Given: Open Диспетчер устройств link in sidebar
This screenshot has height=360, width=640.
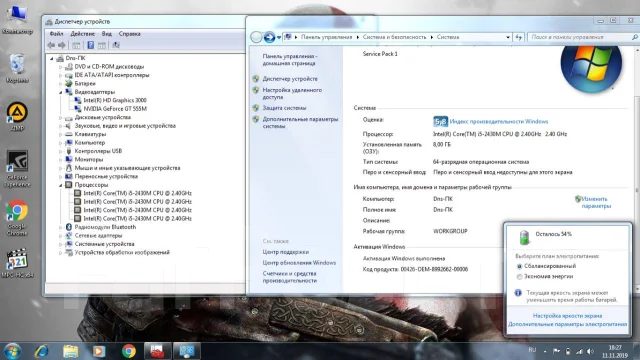Looking at the screenshot, I should coord(290,79).
